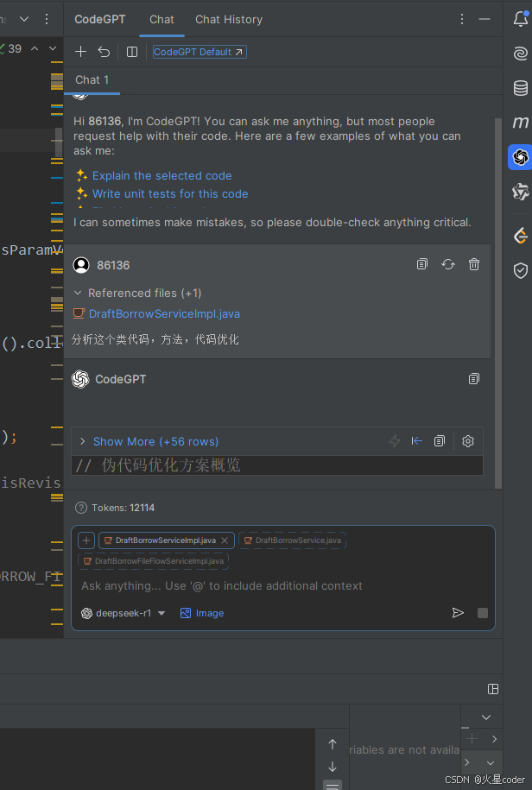Switch to the Chat tab
This screenshot has width=532, height=790.
click(x=161, y=19)
